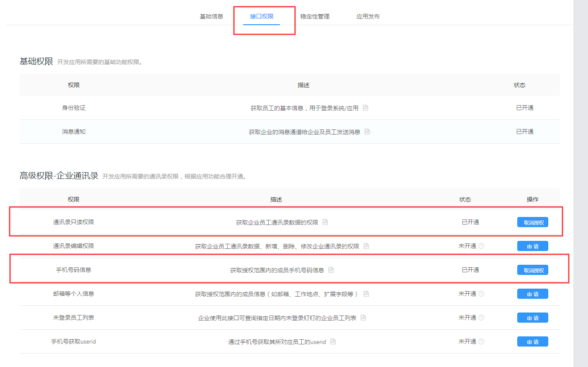
Task: Click 取消授权 for 手机号码信息
Action: [x=533, y=270]
